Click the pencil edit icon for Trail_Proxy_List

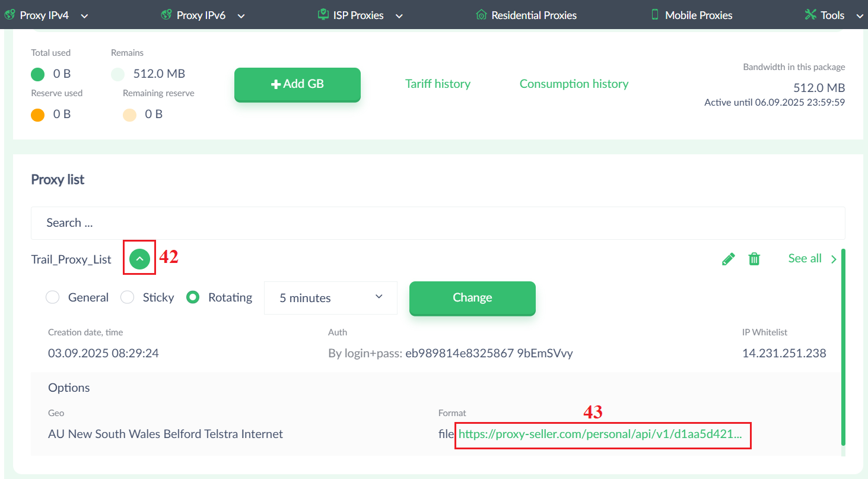(x=728, y=259)
